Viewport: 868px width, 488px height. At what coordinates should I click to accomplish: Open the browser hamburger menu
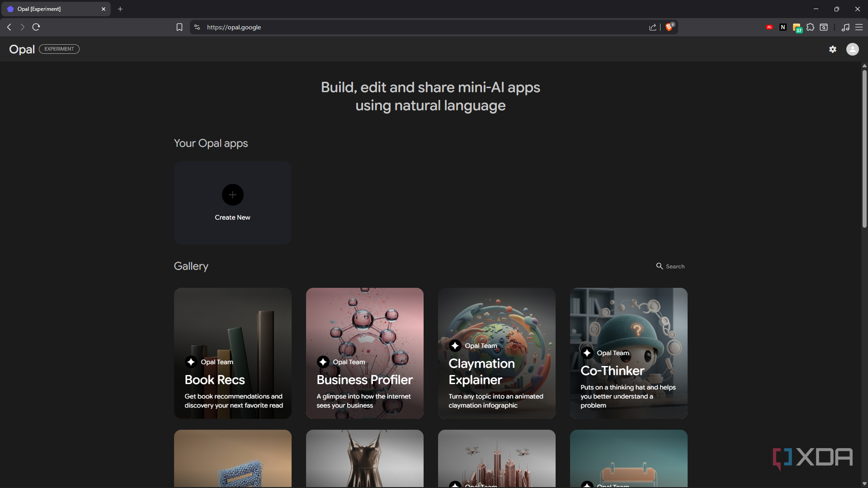[x=859, y=27]
